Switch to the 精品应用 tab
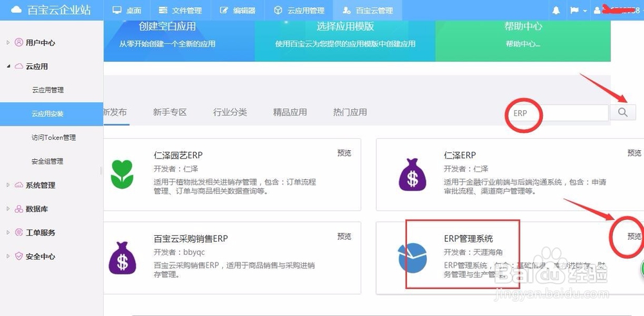644x316 pixels. tap(290, 112)
